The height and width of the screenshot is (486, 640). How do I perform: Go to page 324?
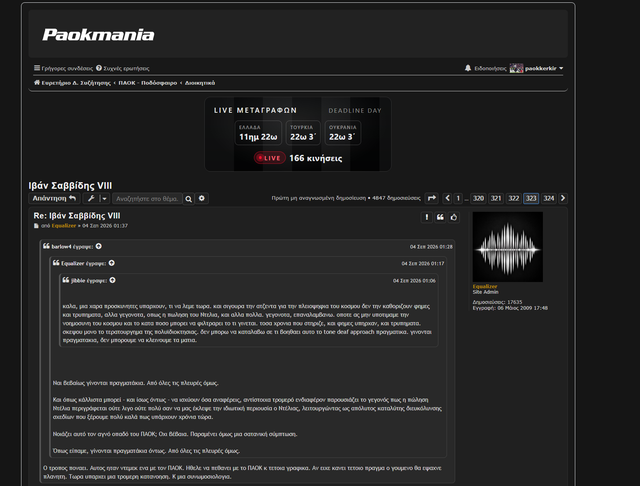tap(549, 198)
